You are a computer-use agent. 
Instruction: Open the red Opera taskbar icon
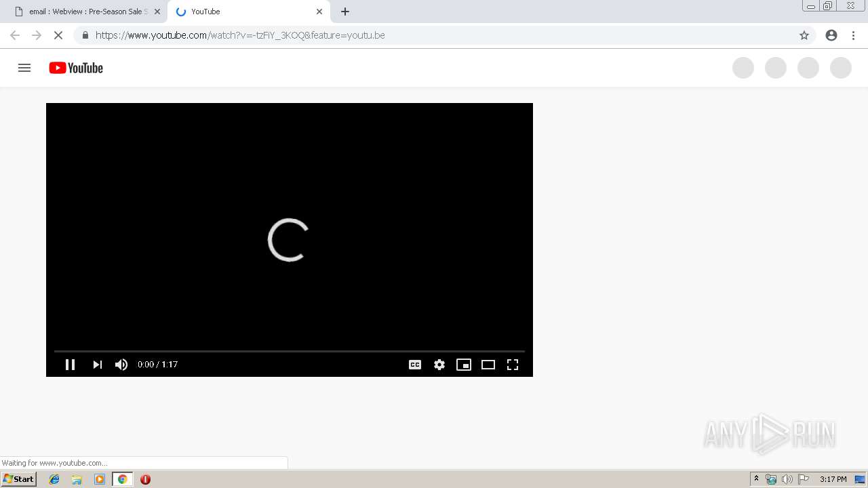coord(145,479)
